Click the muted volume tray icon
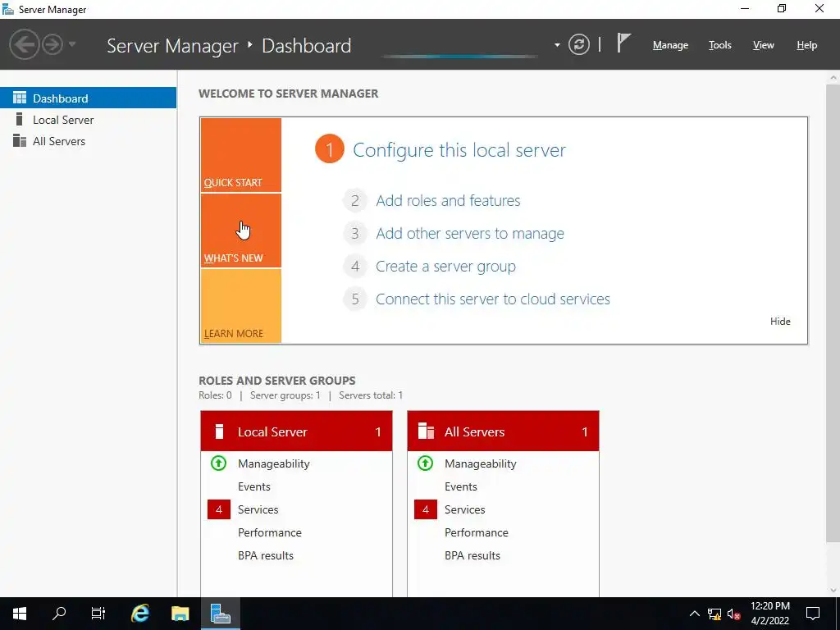Image resolution: width=840 pixels, height=630 pixels. point(734,614)
